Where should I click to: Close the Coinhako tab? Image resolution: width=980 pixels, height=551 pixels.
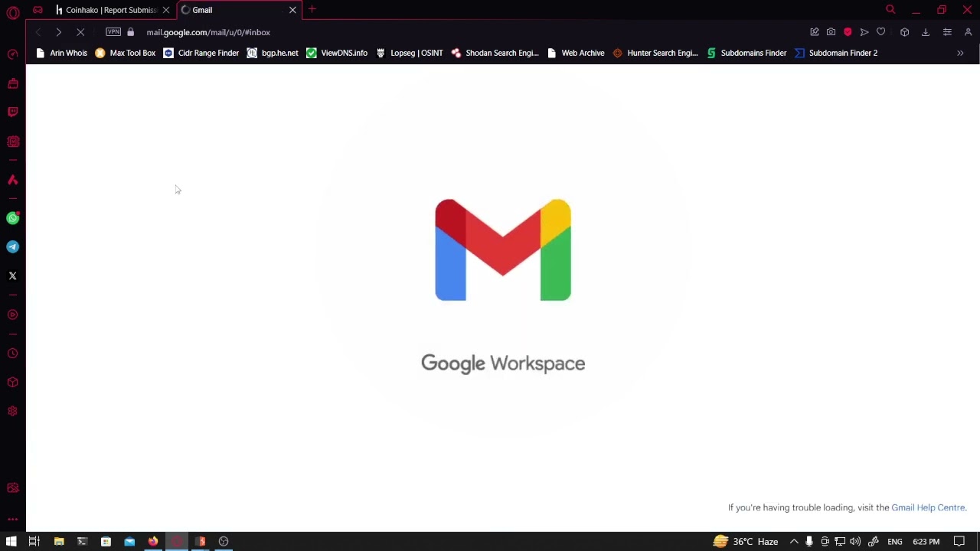(x=166, y=10)
